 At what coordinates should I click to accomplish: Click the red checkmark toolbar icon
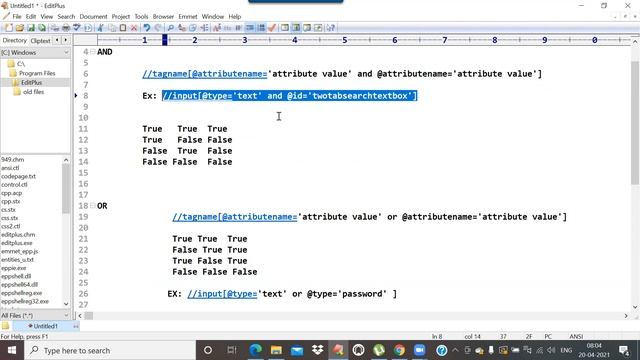click(272, 28)
